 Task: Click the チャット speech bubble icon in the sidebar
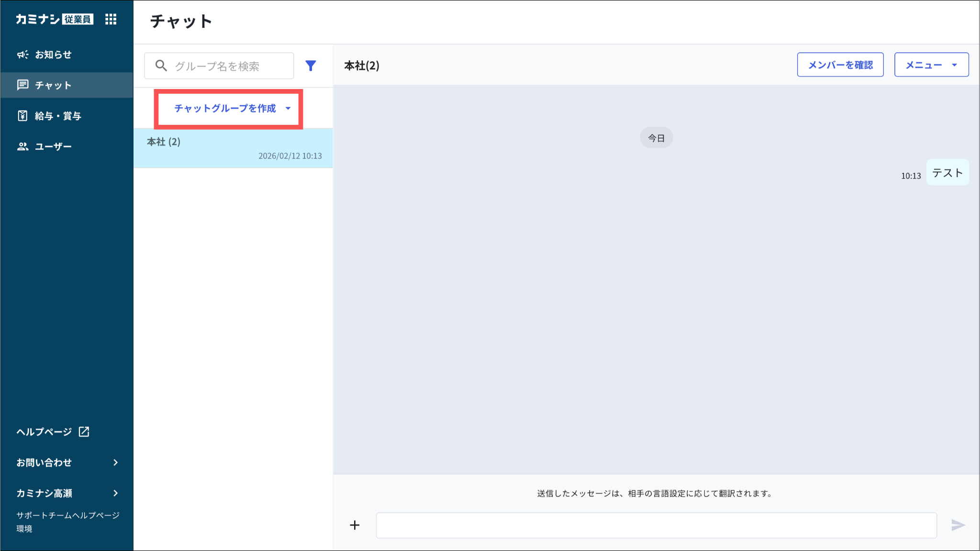click(x=22, y=85)
